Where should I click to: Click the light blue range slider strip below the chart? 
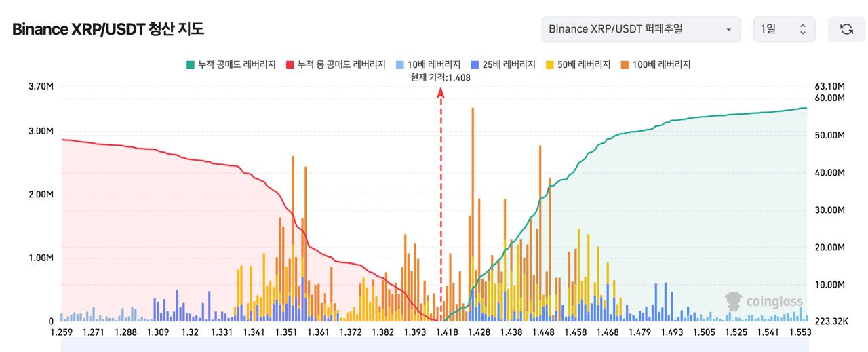click(435, 346)
